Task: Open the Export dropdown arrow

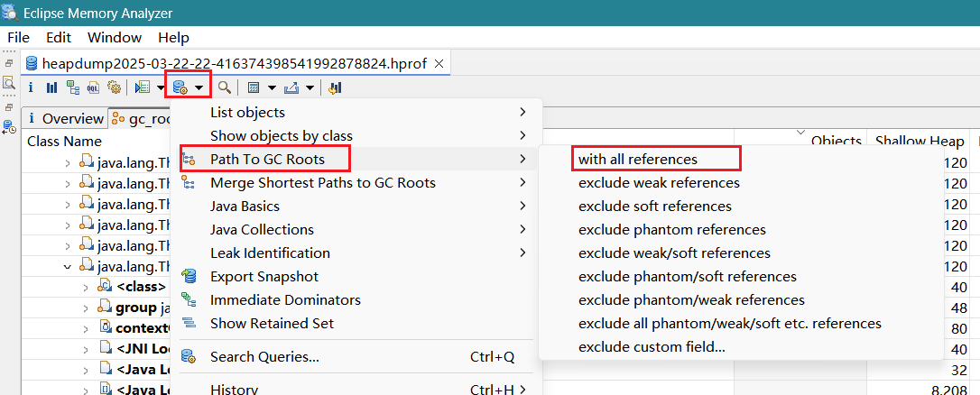Action: [x=310, y=88]
